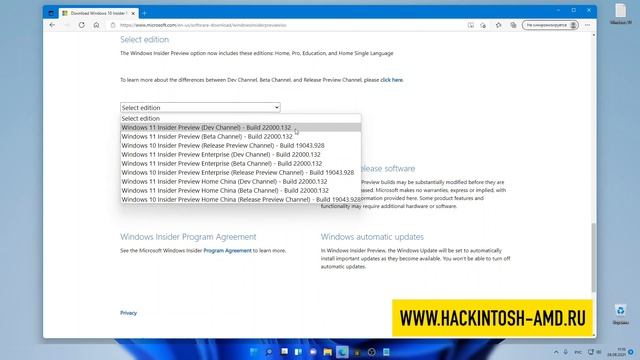Click the microphone icon in system tray
The width and height of the screenshot is (640, 360).
[566, 352]
